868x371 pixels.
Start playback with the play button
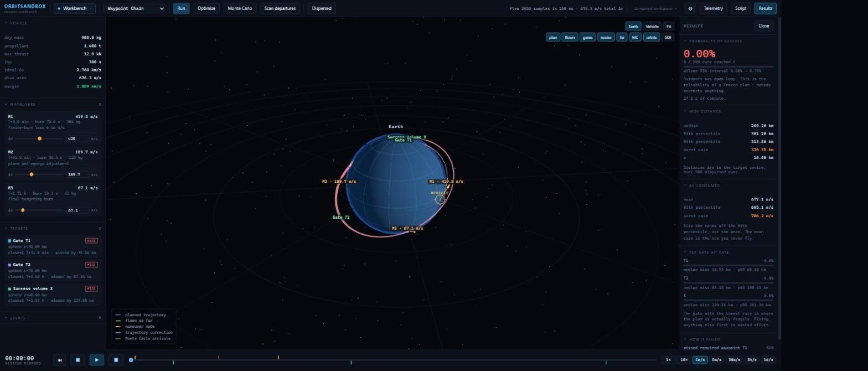pyautogui.click(x=96, y=360)
